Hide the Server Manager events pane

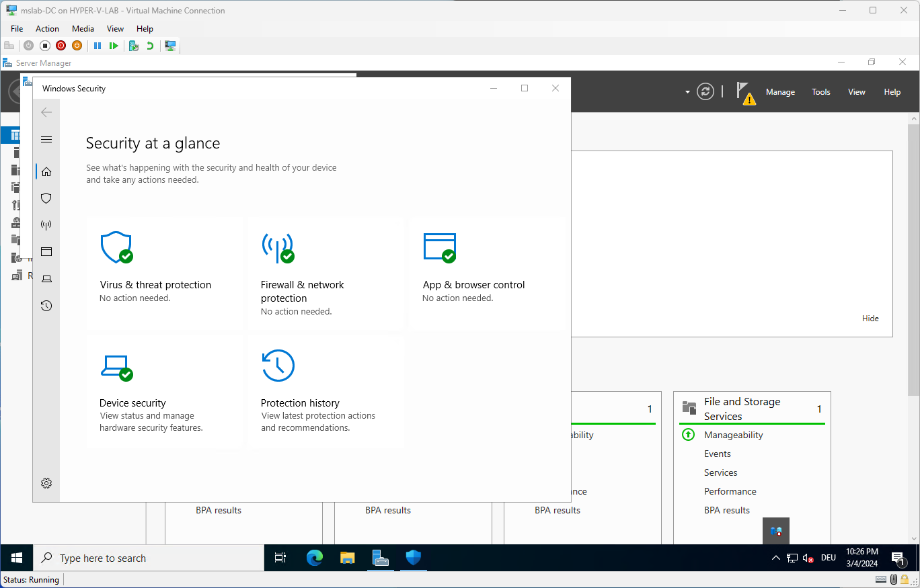click(870, 318)
